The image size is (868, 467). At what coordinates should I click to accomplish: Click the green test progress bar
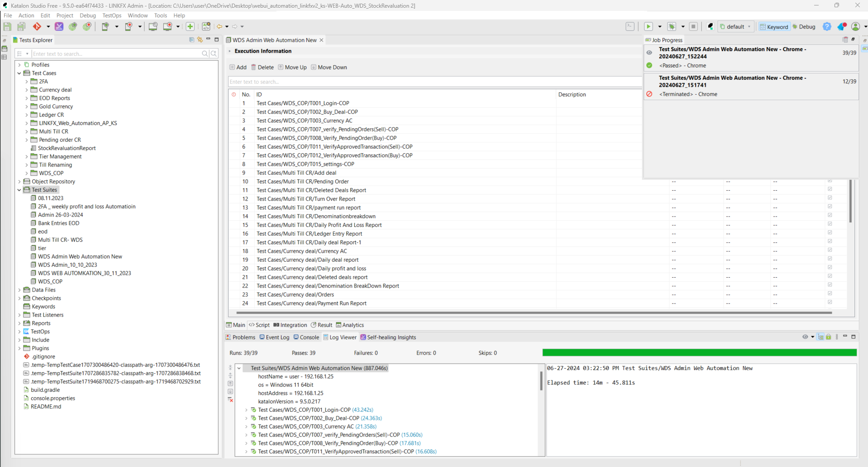point(699,353)
